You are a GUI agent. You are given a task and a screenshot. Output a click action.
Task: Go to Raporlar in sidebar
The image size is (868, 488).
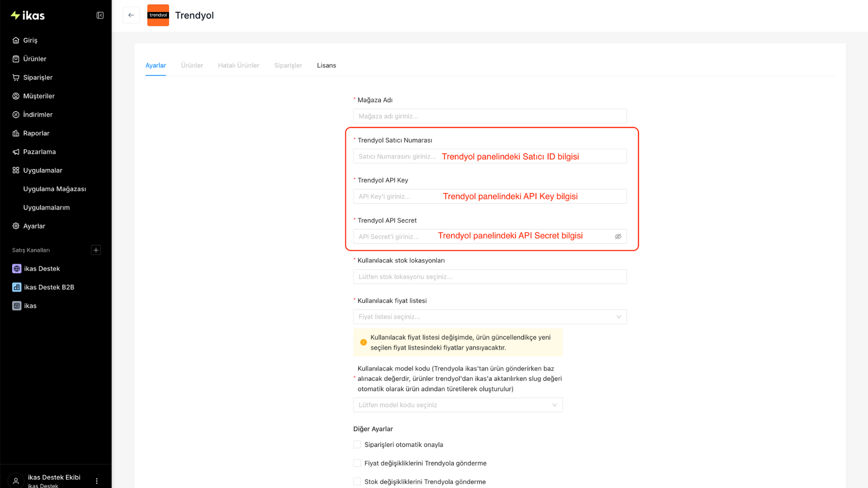tap(36, 133)
